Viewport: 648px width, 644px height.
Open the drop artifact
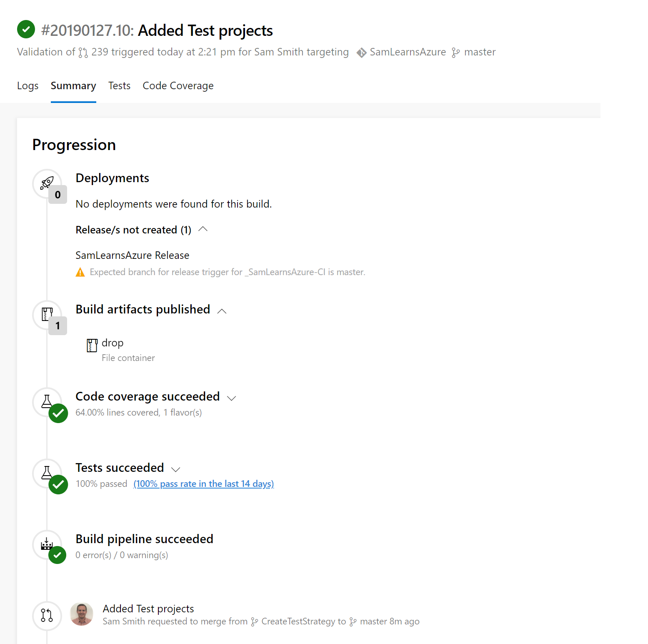[x=113, y=343]
